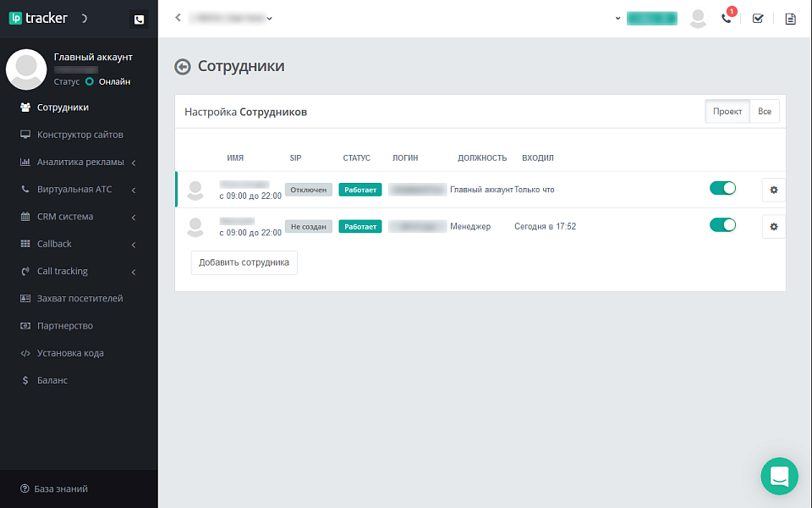The width and height of the screenshot is (812, 508).
Task: Select Конструктор сайтов in the sidebar
Action: click(x=78, y=134)
